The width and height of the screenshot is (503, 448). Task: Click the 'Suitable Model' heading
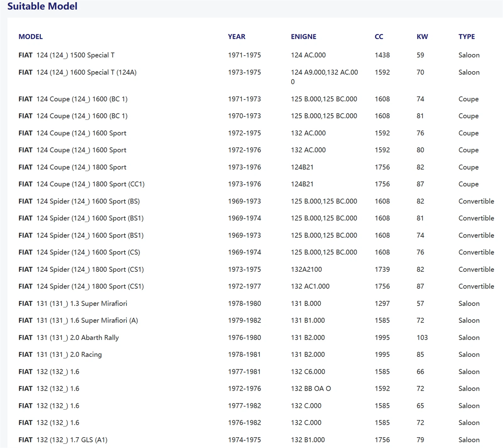tap(42, 6)
